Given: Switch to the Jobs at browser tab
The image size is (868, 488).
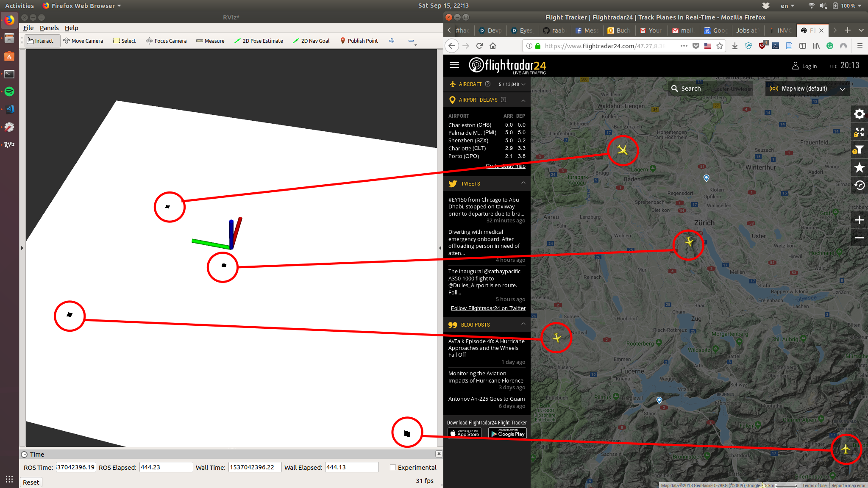Looking at the screenshot, I should click(746, 30).
